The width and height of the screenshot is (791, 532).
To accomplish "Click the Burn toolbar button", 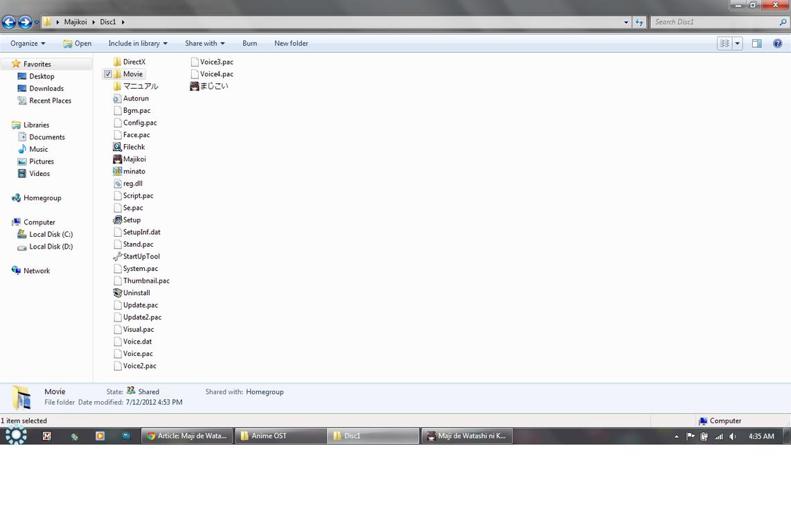I will tap(249, 43).
